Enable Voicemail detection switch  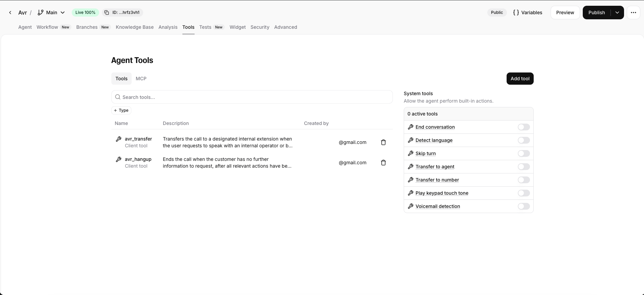[x=524, y=206]
